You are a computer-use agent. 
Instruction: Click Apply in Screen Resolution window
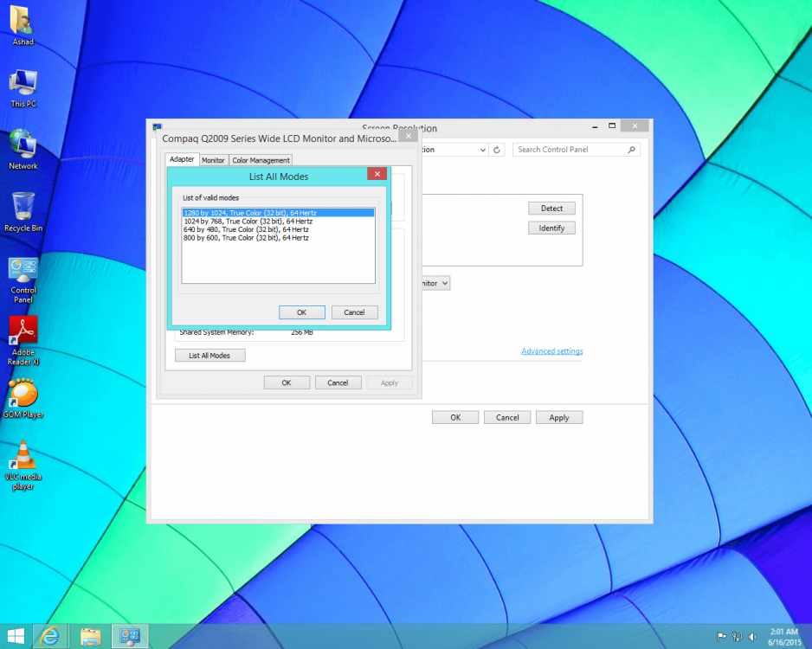tap(559, 418)
